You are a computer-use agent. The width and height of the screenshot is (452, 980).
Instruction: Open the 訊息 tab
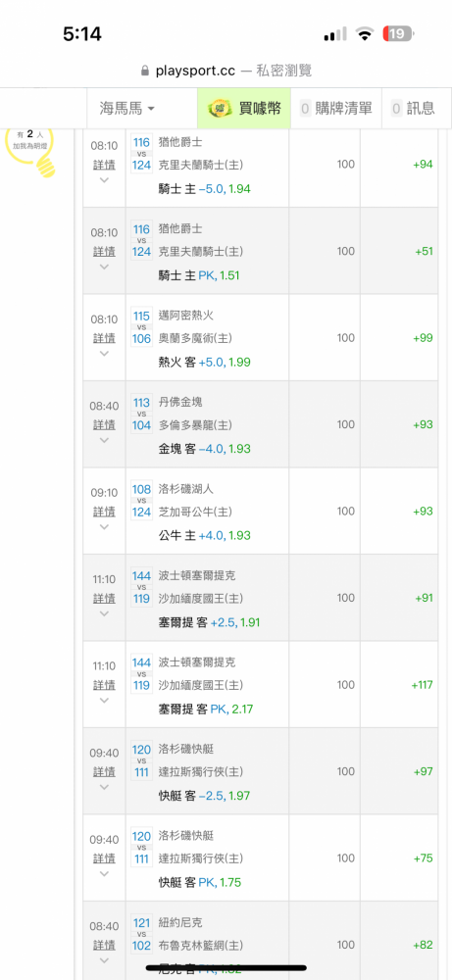point(413,108)
